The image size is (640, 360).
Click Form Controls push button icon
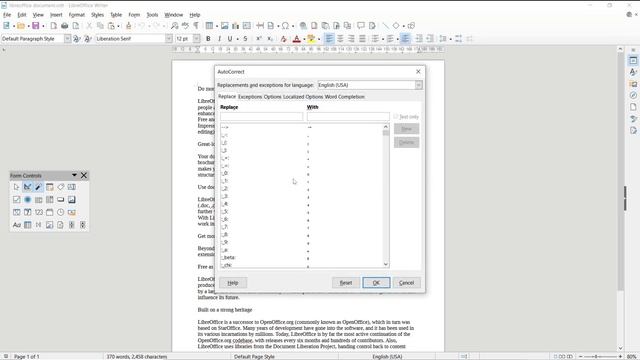point(60,200)
